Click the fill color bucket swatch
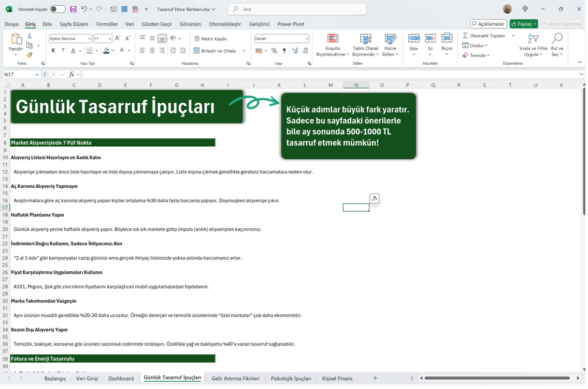 tap(107, 51)
